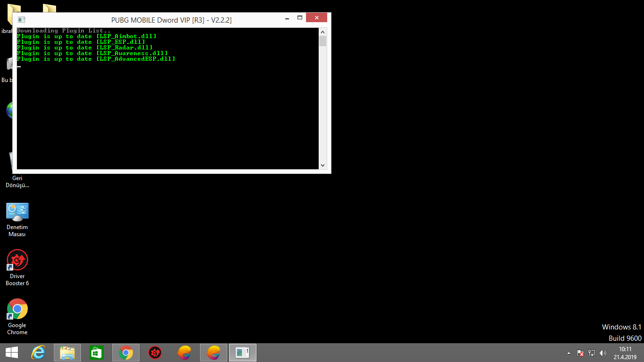
Task: Open the Windows Start button
Action: point(12,353)
